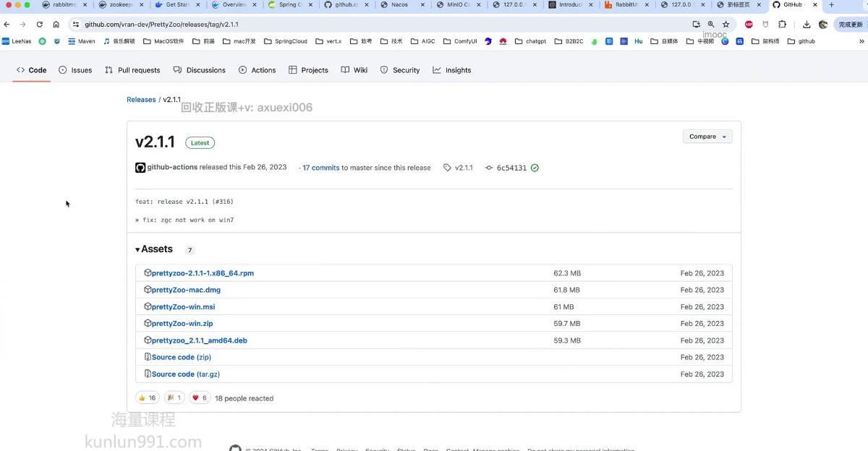Open the MacOS软件 bookmark folder
Viewport: 868px width, 451px height.
tap(163, 41)
